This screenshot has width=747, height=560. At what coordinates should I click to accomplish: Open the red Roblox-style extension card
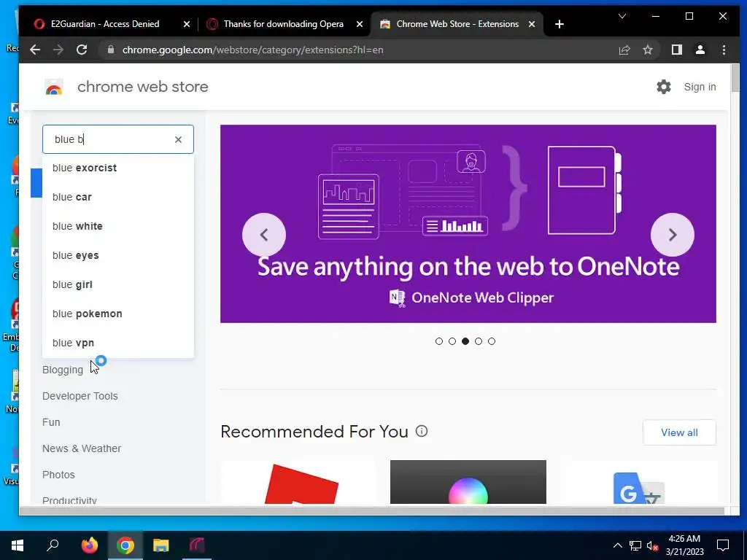(298, 482)
